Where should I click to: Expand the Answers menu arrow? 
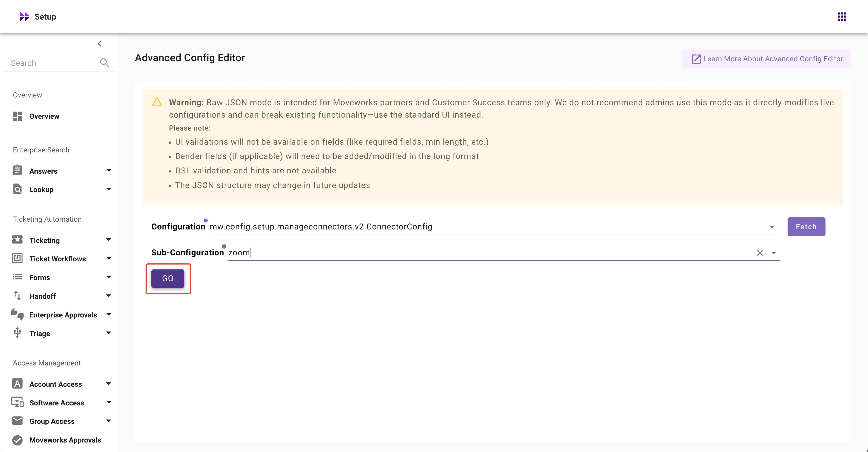109,171
